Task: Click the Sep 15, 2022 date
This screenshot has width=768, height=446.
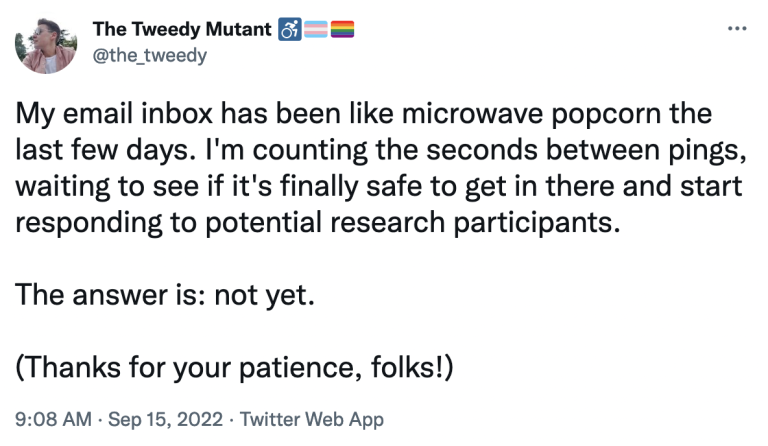Action: point(166,420)
